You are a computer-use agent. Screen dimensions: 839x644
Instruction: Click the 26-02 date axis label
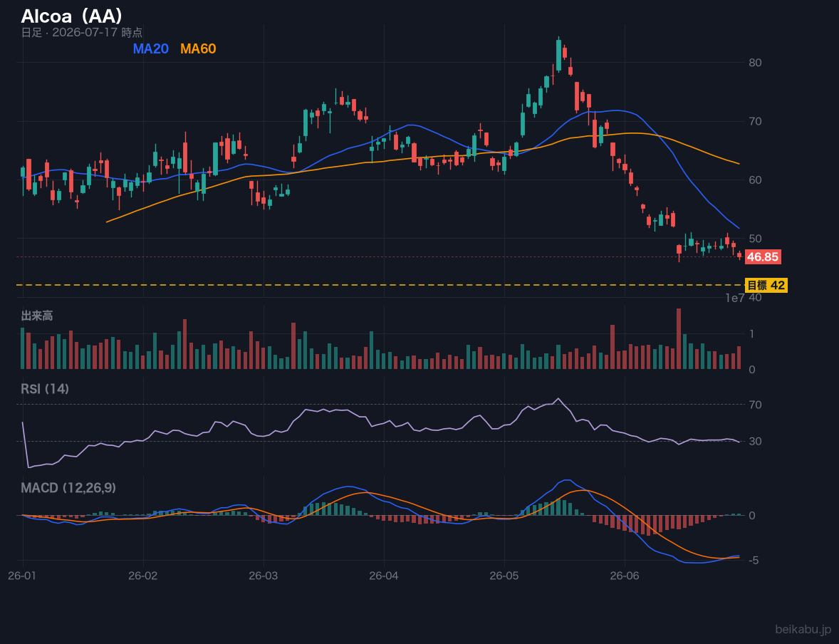[x=143, y=576]
